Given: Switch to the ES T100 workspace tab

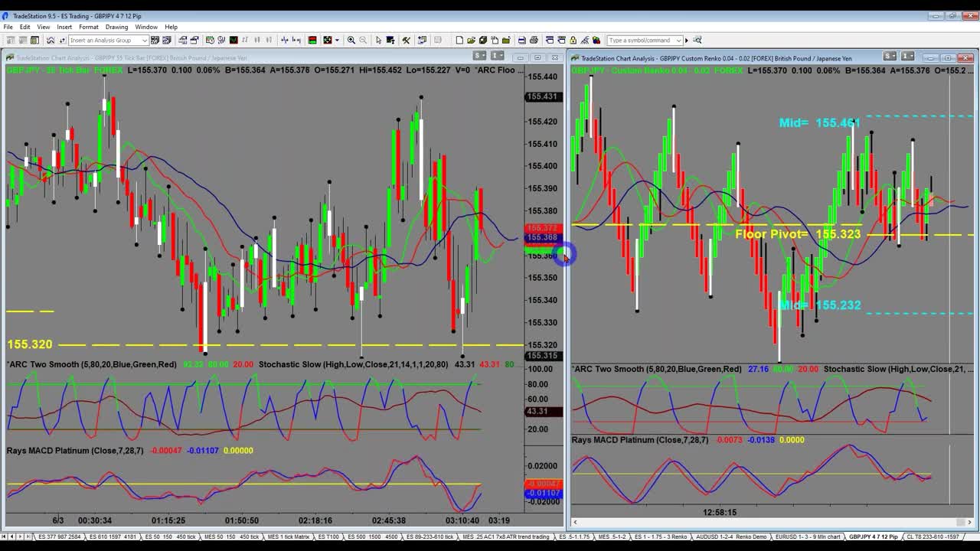Looking at the screenshot, I should point(328,536).
